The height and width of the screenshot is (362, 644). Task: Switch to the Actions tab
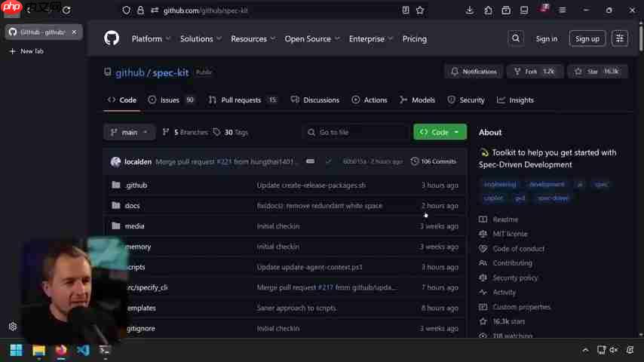coord(370,100)
